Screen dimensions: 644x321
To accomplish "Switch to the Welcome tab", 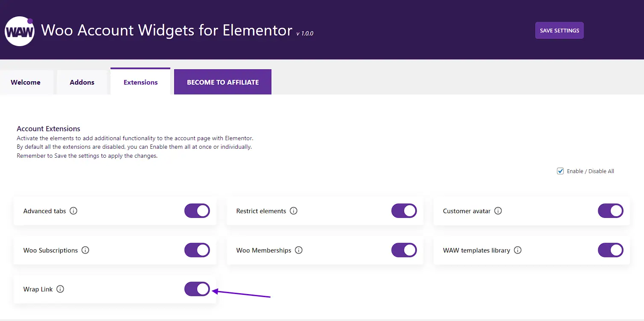I will click(x=26, y=82).
